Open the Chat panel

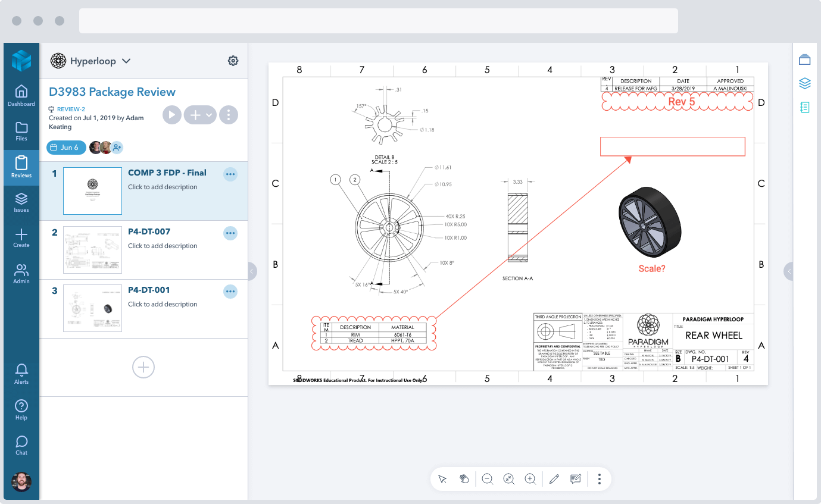(21, 445)
